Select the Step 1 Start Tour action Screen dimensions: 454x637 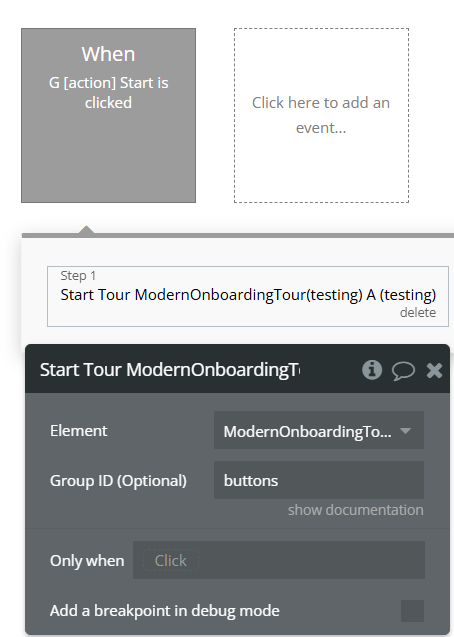[x=248, y=296]
